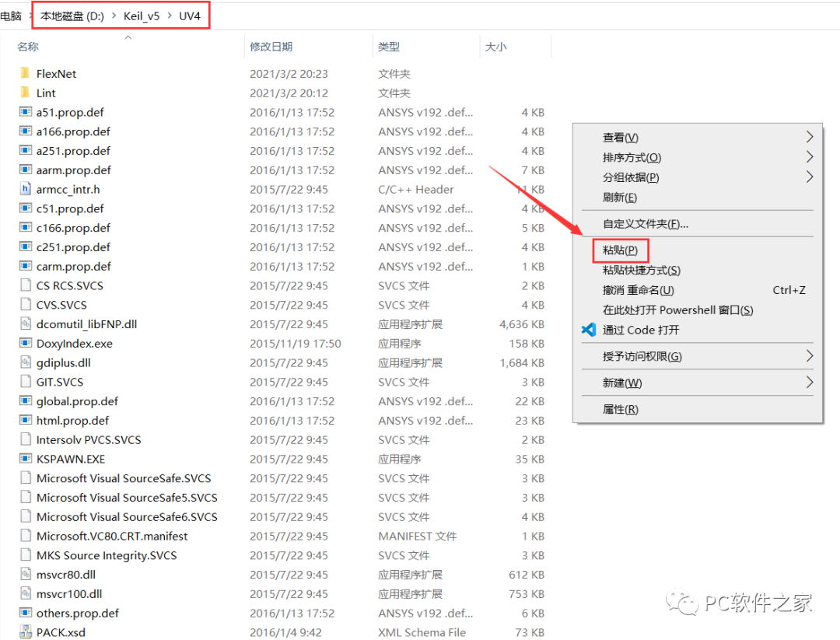
Task: Select the CVS.SVCS file icon
Action: 25,305
